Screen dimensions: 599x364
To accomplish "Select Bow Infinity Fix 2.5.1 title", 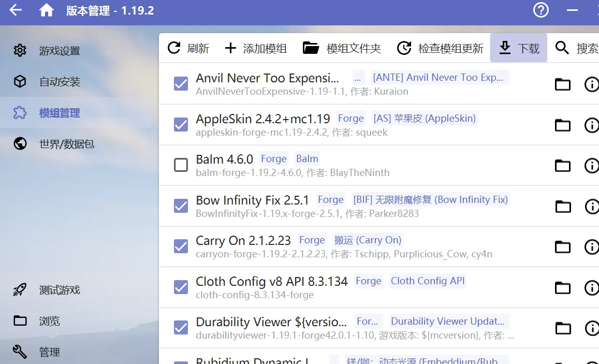I will tap(252, 200).
